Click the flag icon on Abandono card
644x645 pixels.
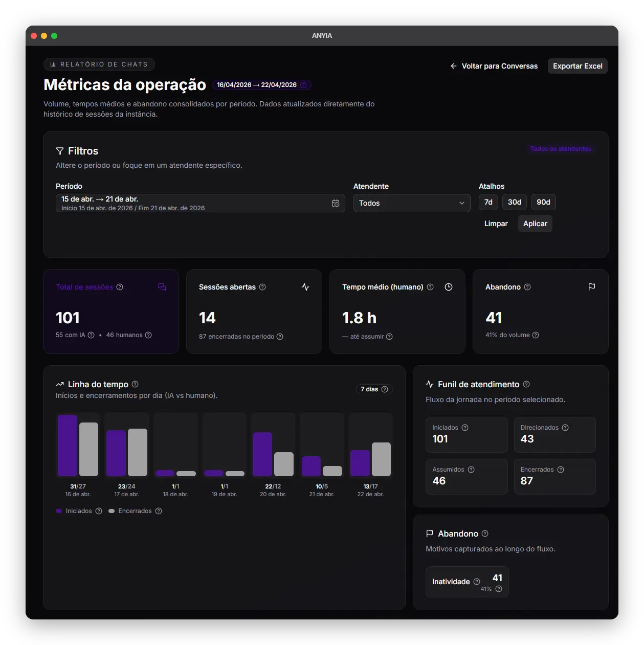(x=592, y=287)
